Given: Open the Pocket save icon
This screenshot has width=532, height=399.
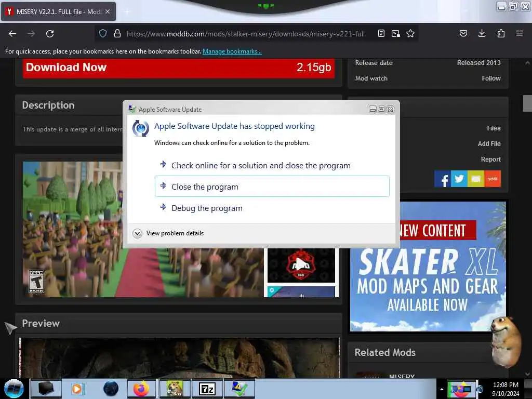Looking at the screenshot, I should click(463, 33).
